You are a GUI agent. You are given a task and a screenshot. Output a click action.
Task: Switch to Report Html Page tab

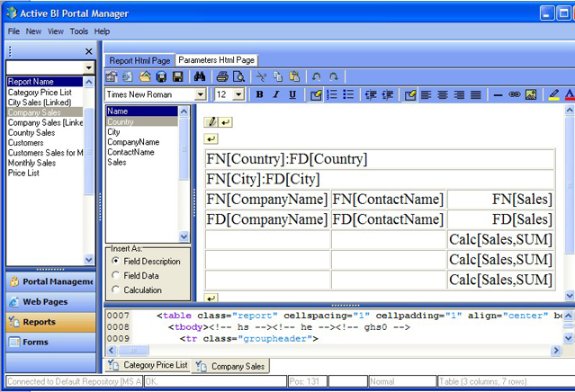coord(139,60)
